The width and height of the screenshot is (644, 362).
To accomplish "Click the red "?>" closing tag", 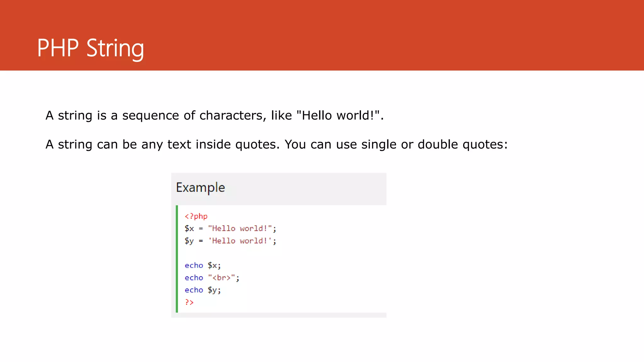I will tap(189, 302).
